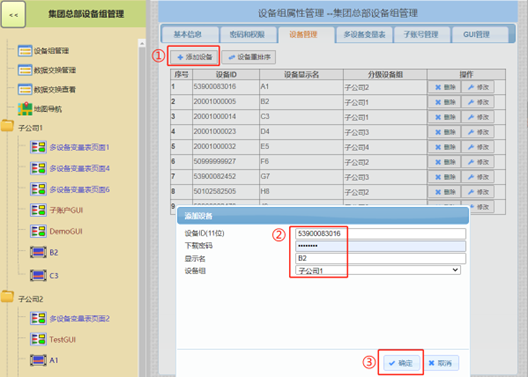Image resolution: width=528 pixels, height=377 pixels.
Task: Cancel the dialog with 取消
Action: pyautogui.click(x=440, y=363)
